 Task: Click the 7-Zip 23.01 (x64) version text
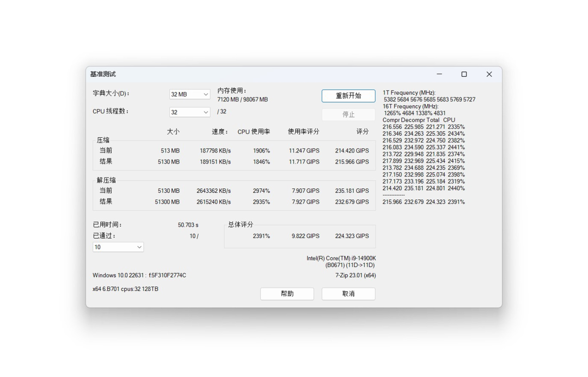coord(356,275)
